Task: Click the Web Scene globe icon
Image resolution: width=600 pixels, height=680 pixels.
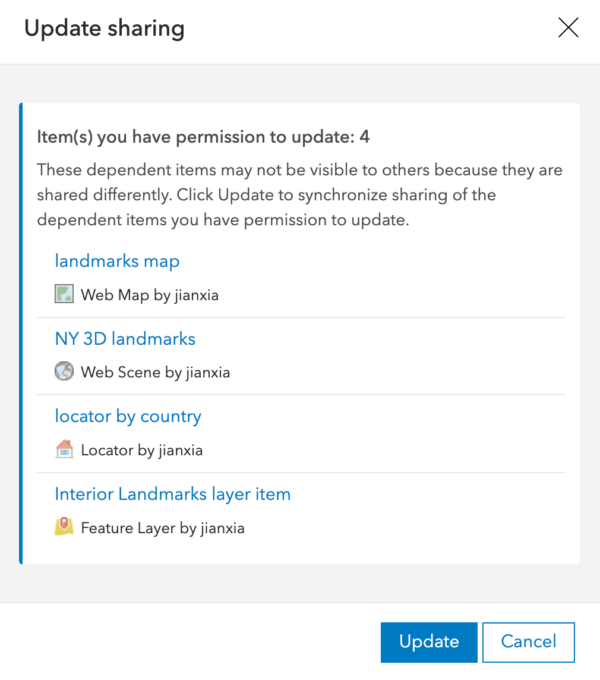Action: (64, 371)
